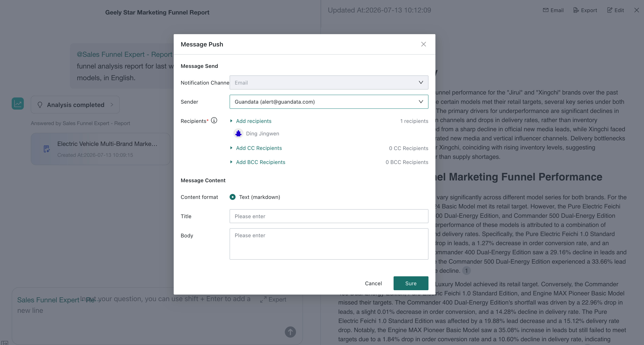
Task: Click the sidebar collapse icon
Action: (5, 343)
